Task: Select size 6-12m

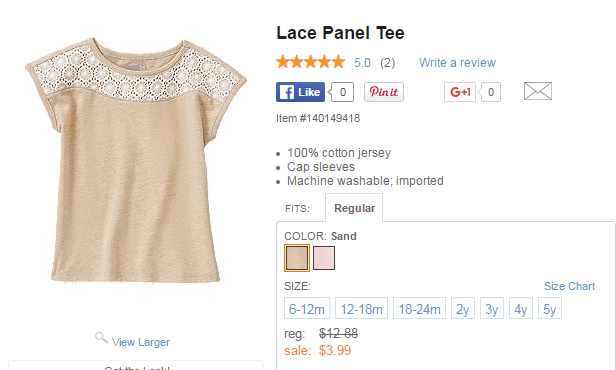Action: 307,308
